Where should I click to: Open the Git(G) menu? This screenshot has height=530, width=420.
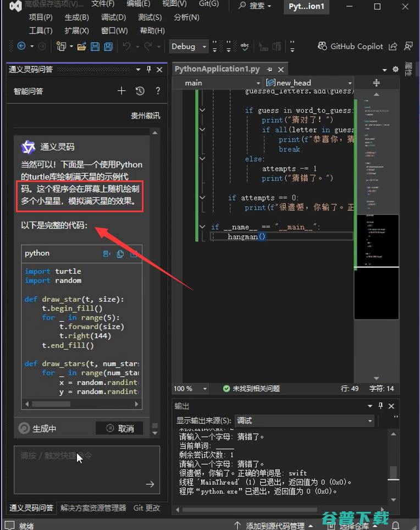[x=209, y=4]
